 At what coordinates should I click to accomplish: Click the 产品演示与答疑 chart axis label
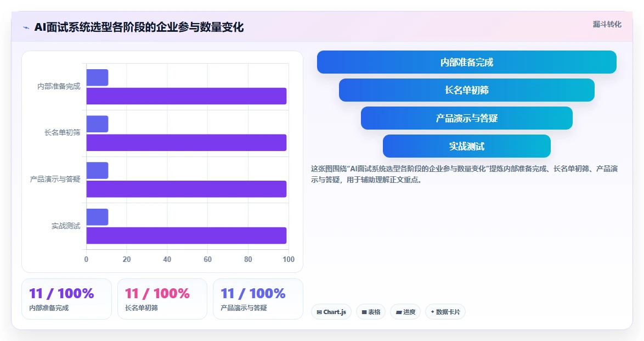55,180
